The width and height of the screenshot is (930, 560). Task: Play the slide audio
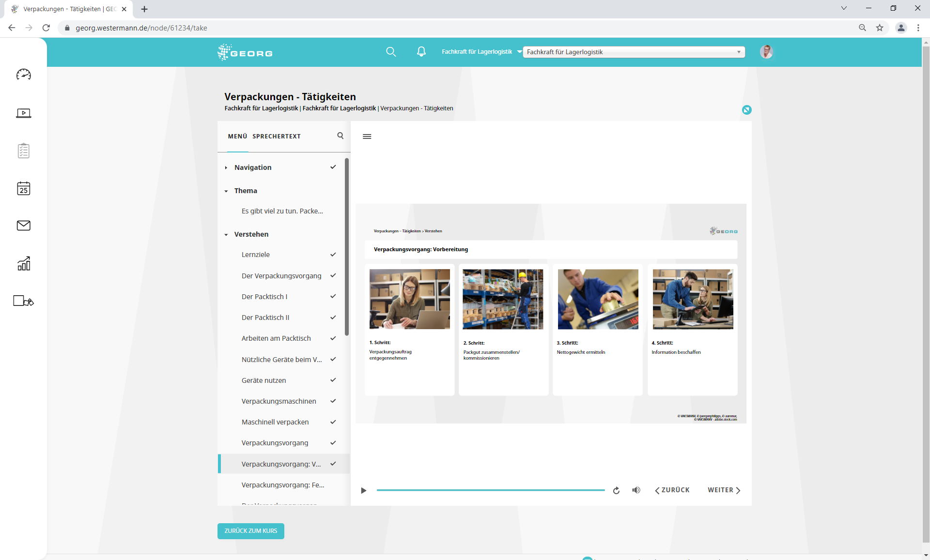(363, 490)
